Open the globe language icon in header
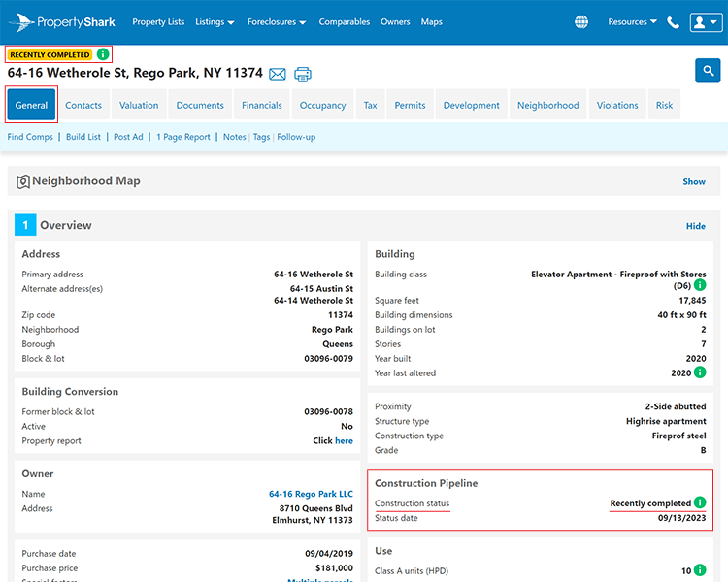 (581, 21)
